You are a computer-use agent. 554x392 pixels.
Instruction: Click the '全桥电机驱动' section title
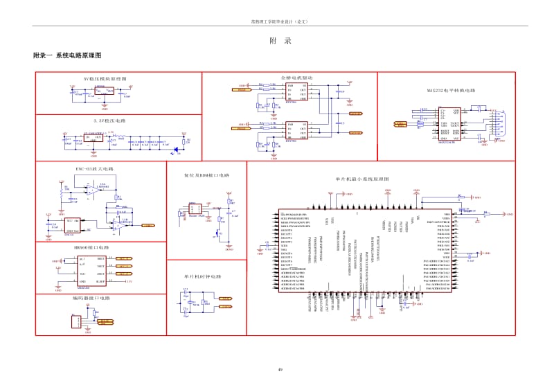pos(296,77)
